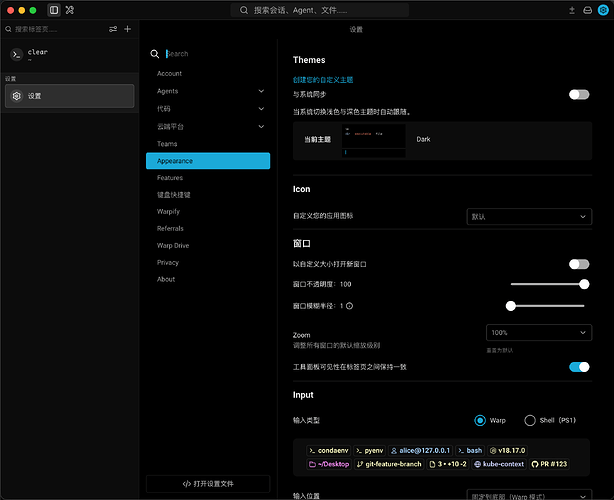Screen dimensions: 614x500
Task: Click the tab filter sliders icon
Action: 113,29
